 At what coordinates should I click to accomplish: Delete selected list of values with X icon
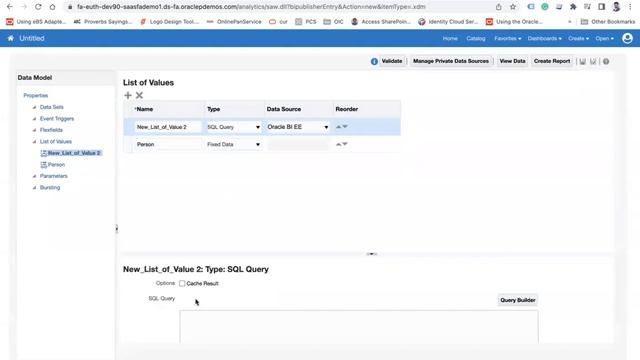[x=139, y=95]
